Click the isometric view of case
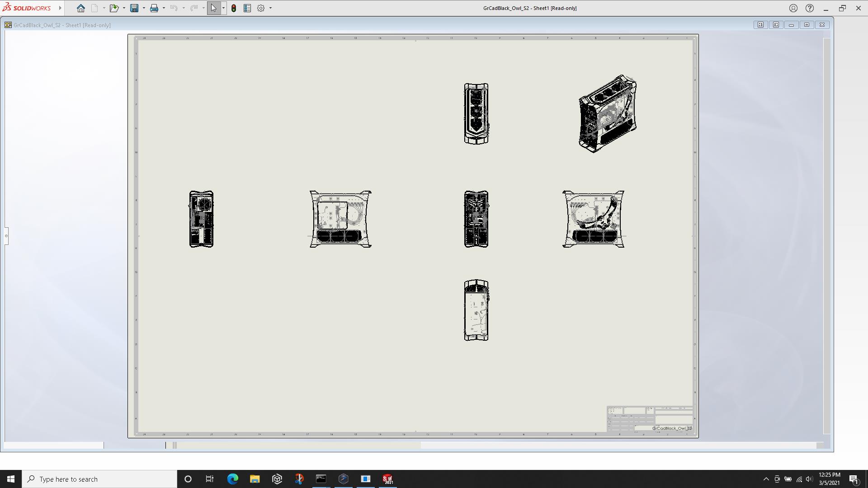Image resolution: width=868 pixels, height=488 pixels. [608, 114]
